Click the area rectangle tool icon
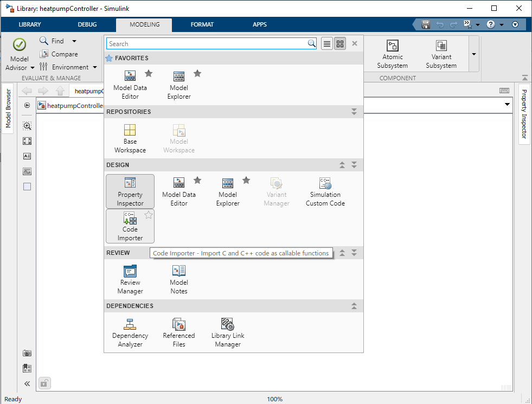532x404 pixels. point(27,187)
